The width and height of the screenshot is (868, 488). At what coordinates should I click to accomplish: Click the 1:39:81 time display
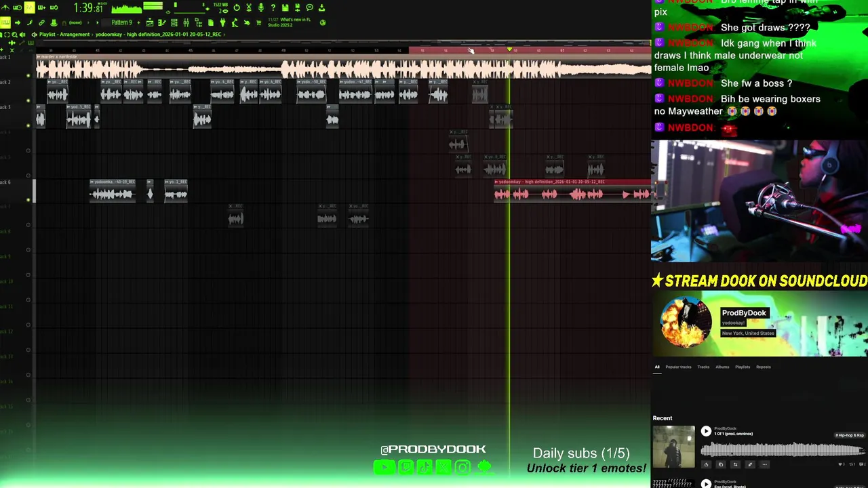[x=88, y=7]
